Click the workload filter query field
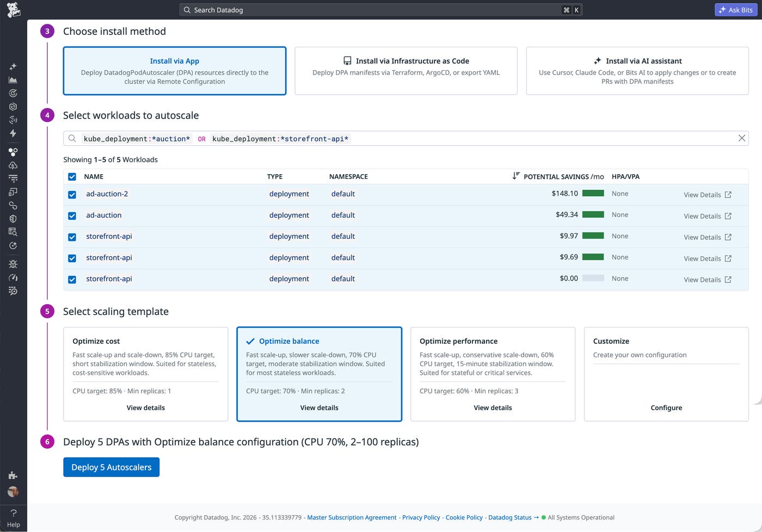This screenshot has width=762, height=532. coord(406,138)
